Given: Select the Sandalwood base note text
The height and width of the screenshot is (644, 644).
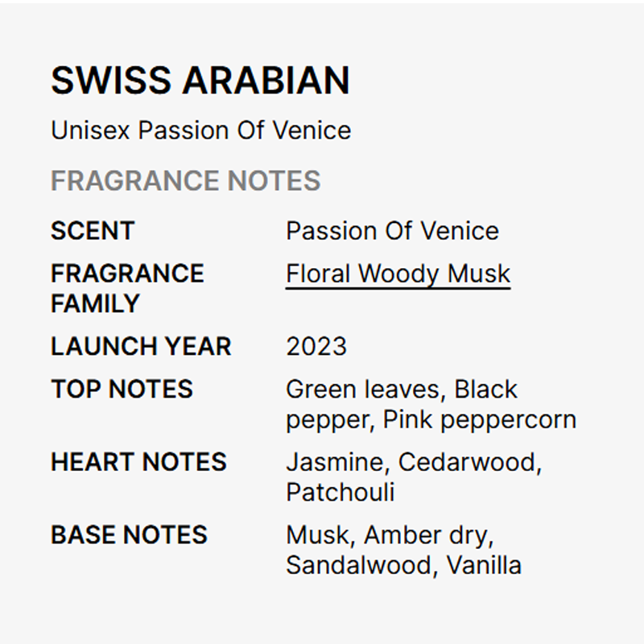Looking at the screenshot, I should tap(358, 565).
